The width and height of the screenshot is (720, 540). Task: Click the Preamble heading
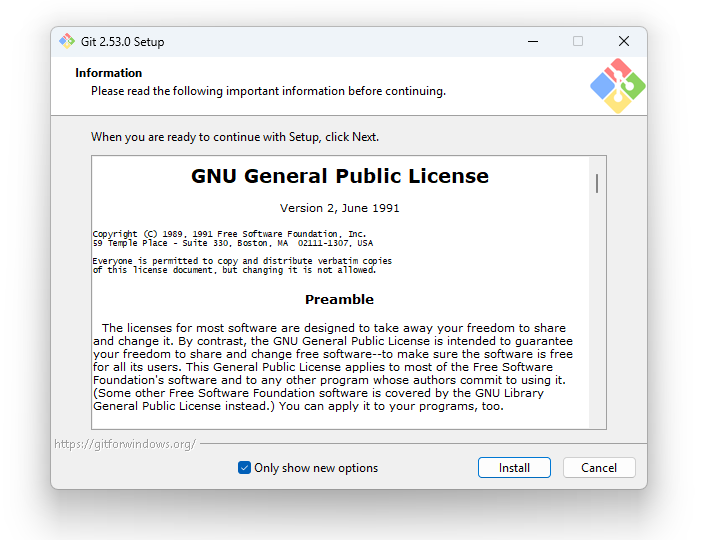339,299
